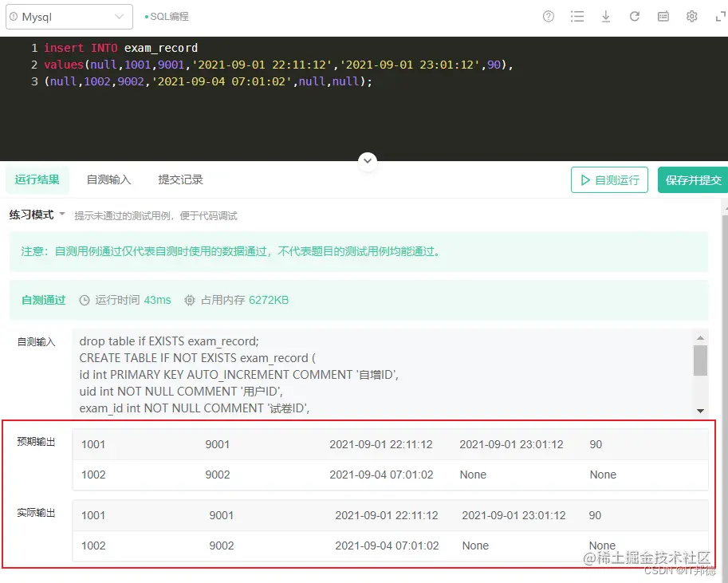
Task: Click the 占用内存 6272KB value
Action: pyautogui.click(x=269, y=301)
